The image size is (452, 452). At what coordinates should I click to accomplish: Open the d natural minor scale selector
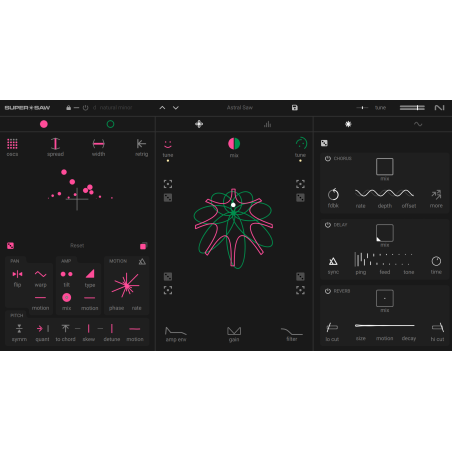point(113,108)
